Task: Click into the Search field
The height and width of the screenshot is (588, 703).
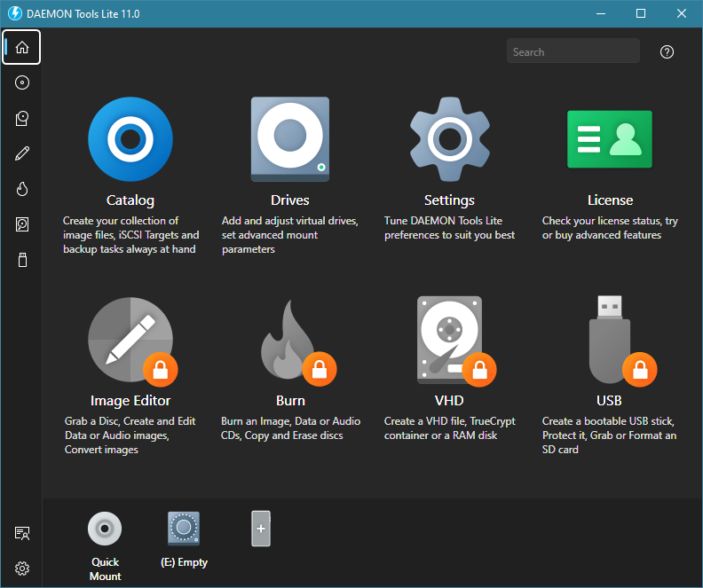Action: (x=573, y=51)
